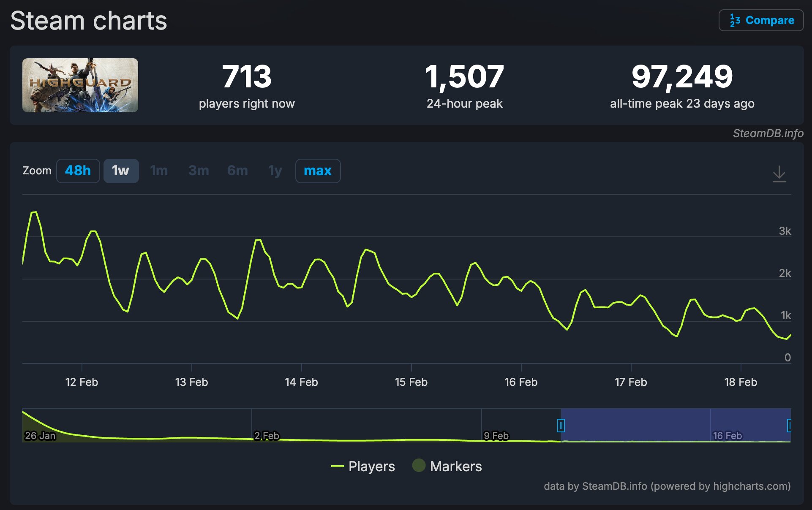Viewport: 812px width, 510px height.
Task: Click the 15 Feb axis label
Action: pyautogui.click(x=411, y=382)
